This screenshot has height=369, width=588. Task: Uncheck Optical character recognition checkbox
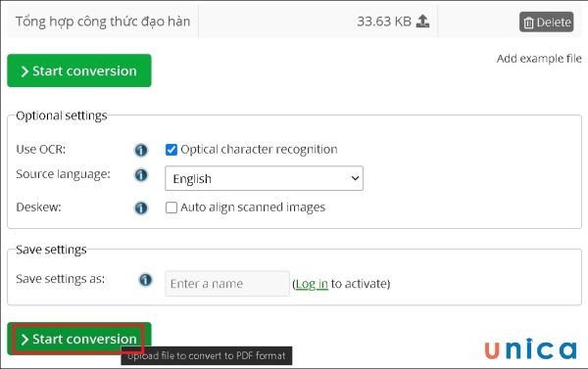tap(171, 150)
